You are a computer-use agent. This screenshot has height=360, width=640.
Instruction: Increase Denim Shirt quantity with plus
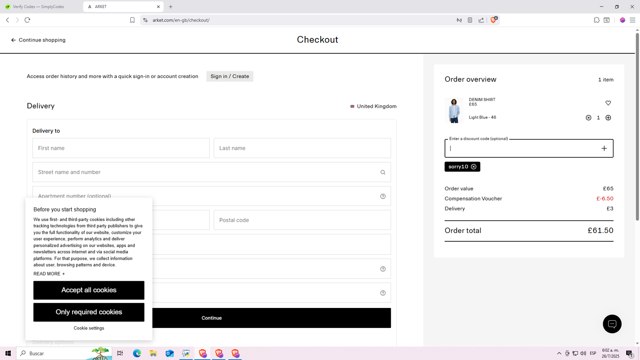pyautogui.click(x=608, y=118)
